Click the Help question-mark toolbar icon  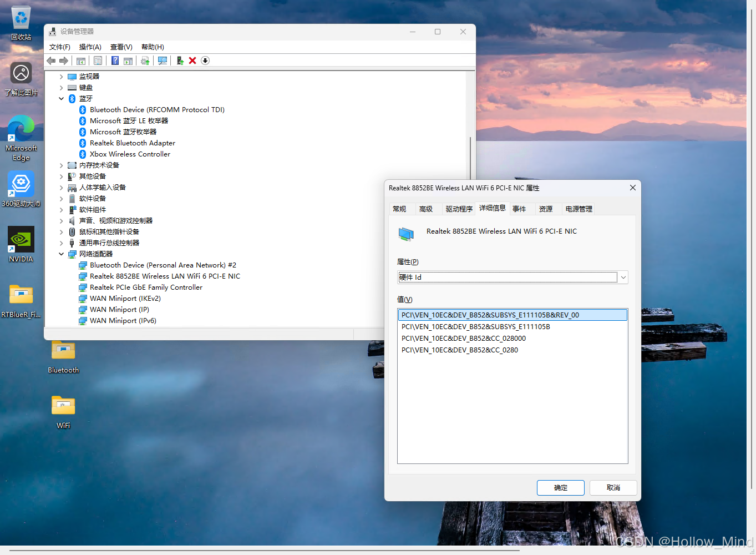tap(114, 60)
